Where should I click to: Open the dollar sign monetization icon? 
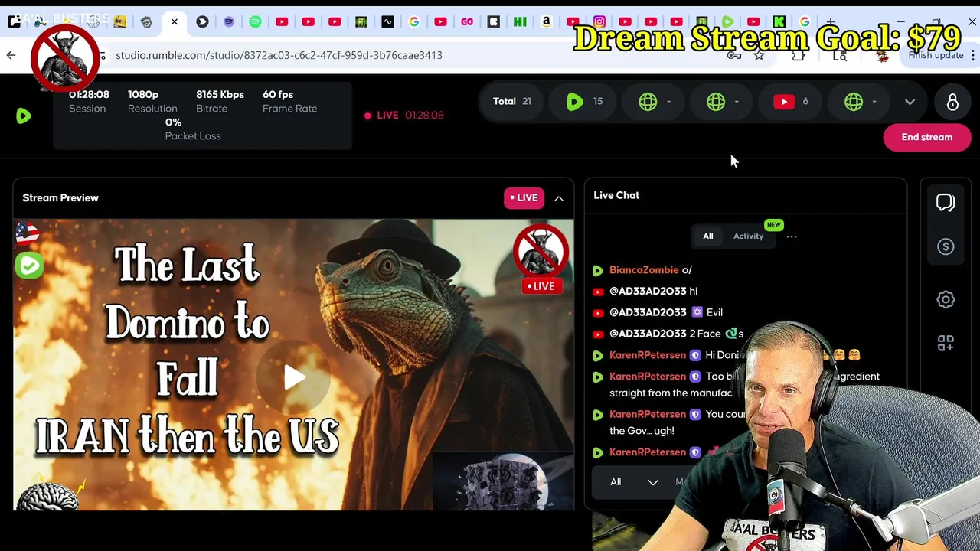[x=946, y=246]
